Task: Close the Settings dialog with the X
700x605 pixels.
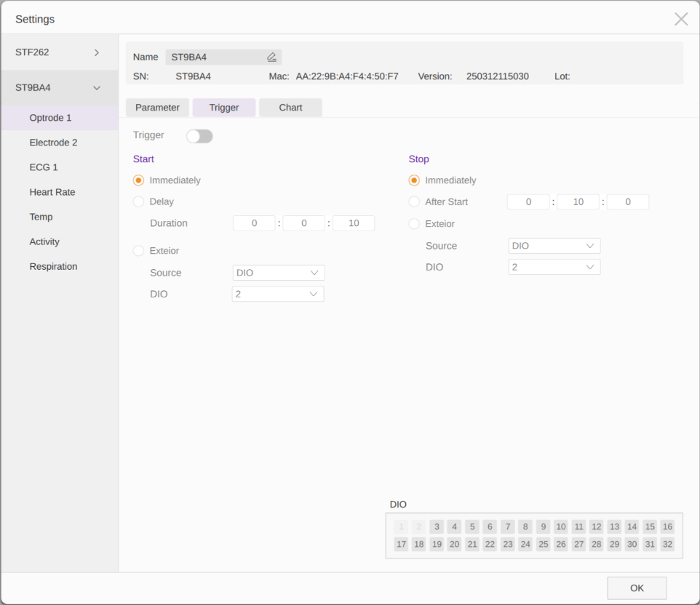Action: [x=681, y=19]
